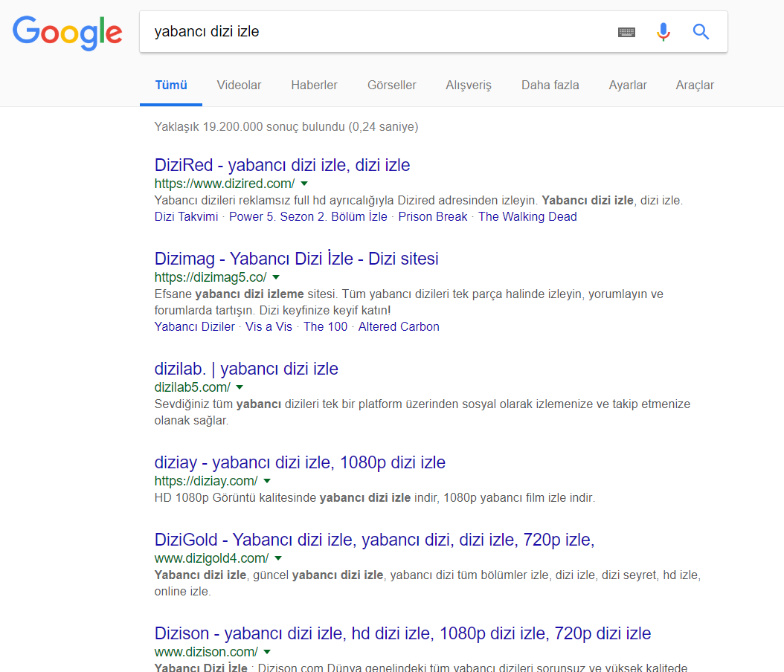The width and height of the screenshot is (784, 672).
Task: Click the blue search magnifier icon
Action: [x=701, y=32]
